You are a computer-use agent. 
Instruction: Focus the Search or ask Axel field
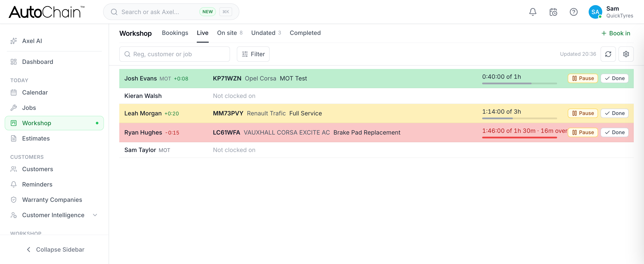(x=171, y=12)
